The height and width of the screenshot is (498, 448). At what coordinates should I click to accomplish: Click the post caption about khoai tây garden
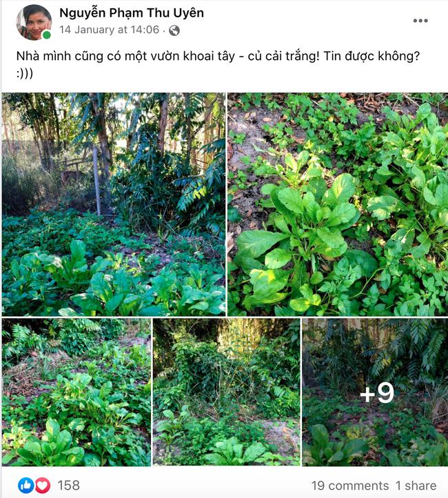pos(218,64)
